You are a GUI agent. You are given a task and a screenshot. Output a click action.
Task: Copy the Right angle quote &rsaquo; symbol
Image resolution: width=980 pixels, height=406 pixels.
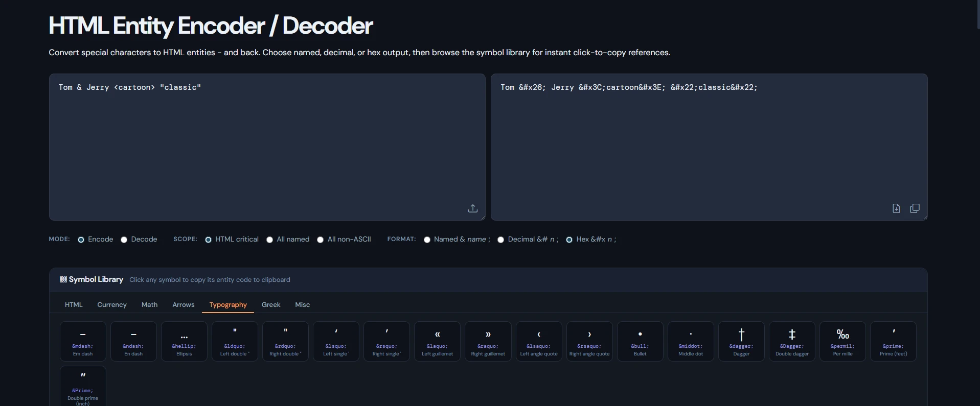click(x=589, y=341)
